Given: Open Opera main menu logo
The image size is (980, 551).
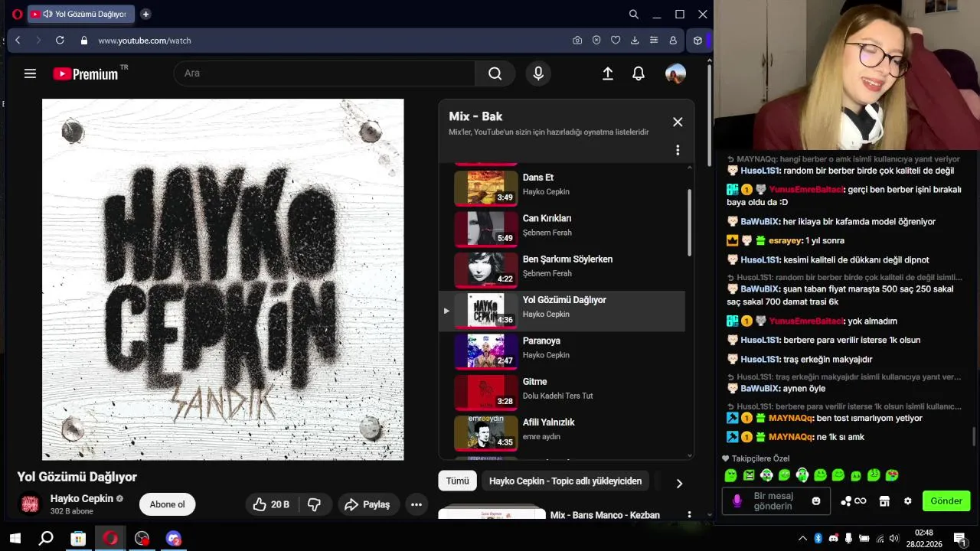Looking at the screenshot, I should coord(17,14).
